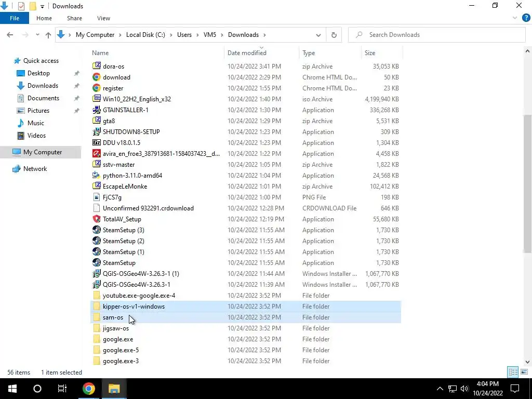Click the GTAINSTALLER-1 application icon

97,110
